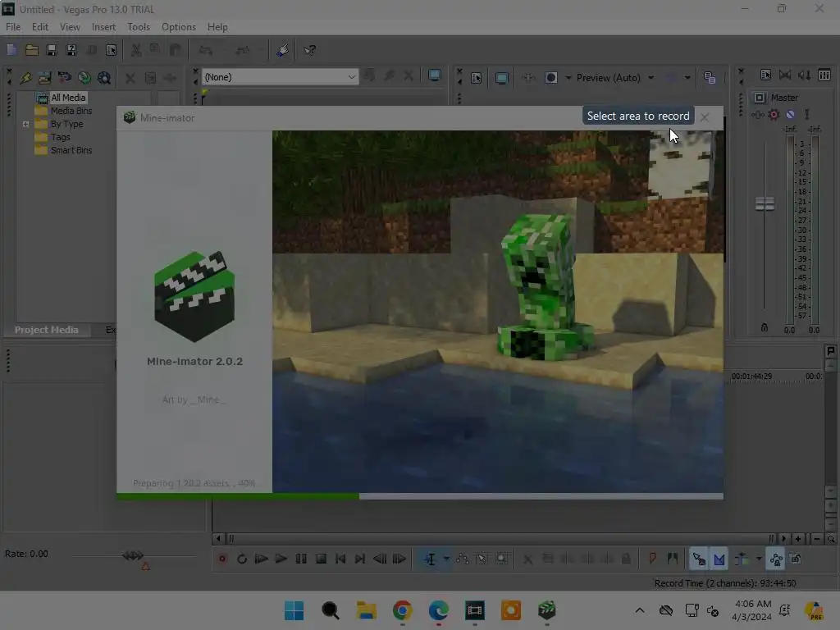Click the What's This help icon

tap(309, 50)
